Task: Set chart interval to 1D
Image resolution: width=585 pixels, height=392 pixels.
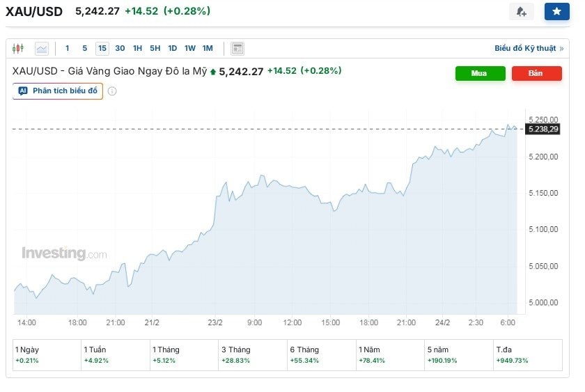Action: tap(172, 48)
